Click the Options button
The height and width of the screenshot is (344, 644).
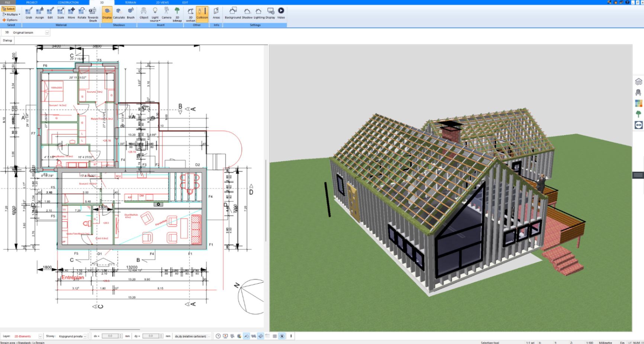point(10,20)
